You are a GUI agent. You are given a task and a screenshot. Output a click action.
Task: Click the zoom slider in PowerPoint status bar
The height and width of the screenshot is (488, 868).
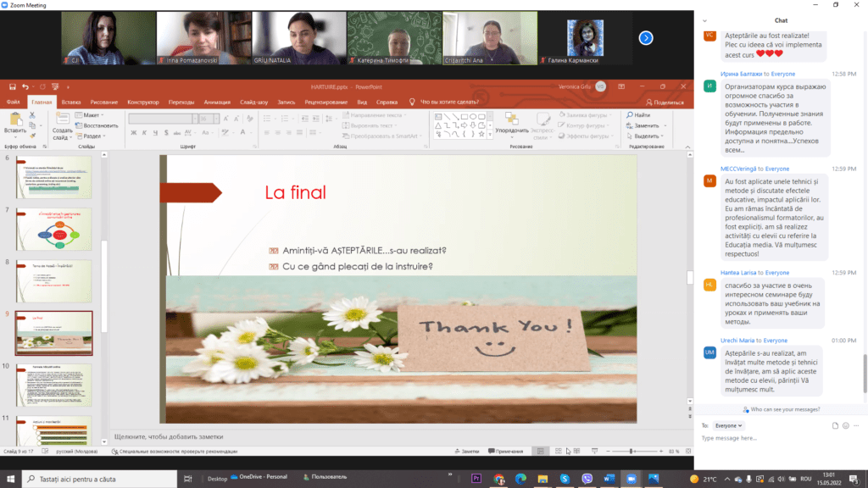click(632, 451)
